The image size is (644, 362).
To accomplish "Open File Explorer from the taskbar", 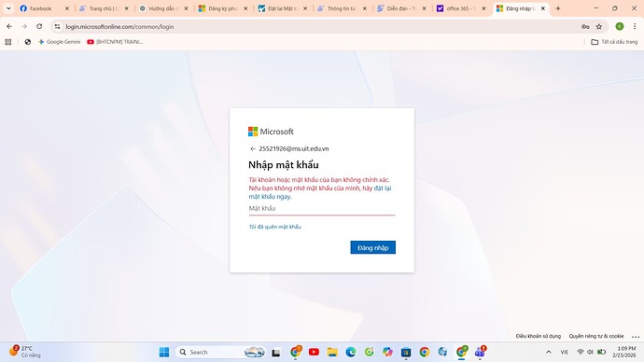I will (x=332, y=352).
